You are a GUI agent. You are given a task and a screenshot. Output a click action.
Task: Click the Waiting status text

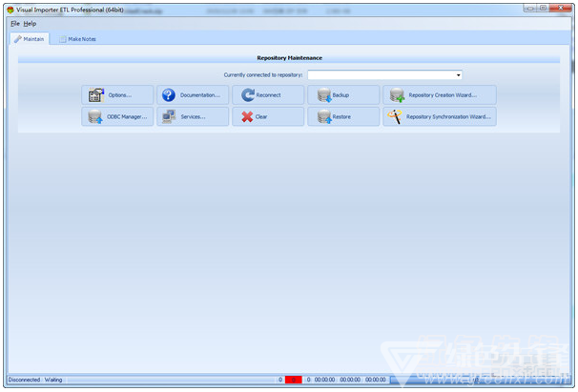[53, 380]
